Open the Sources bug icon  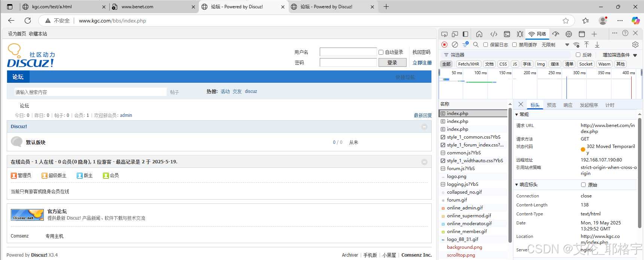pos(520,34)
